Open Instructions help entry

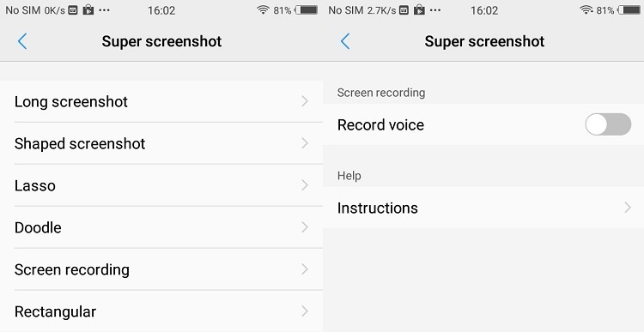483,208
